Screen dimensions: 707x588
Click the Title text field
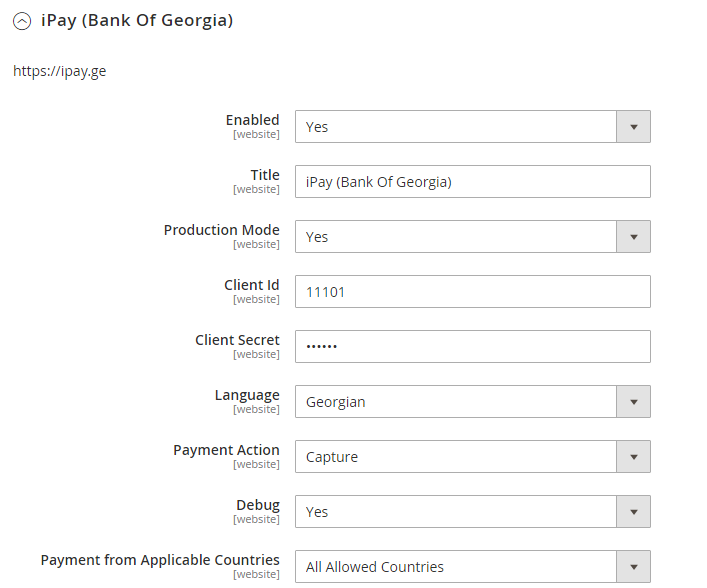(472, 182)
